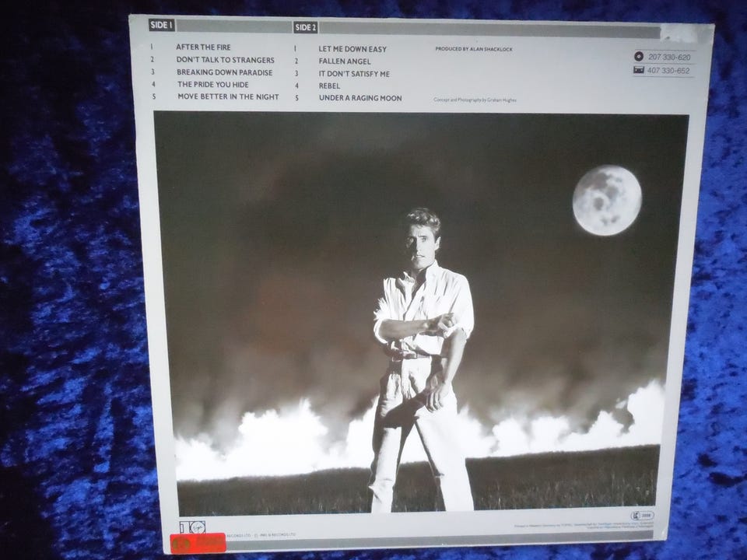Click track title 'Let Me Down Easy'
747x560 pixels.
pos(352,49)
